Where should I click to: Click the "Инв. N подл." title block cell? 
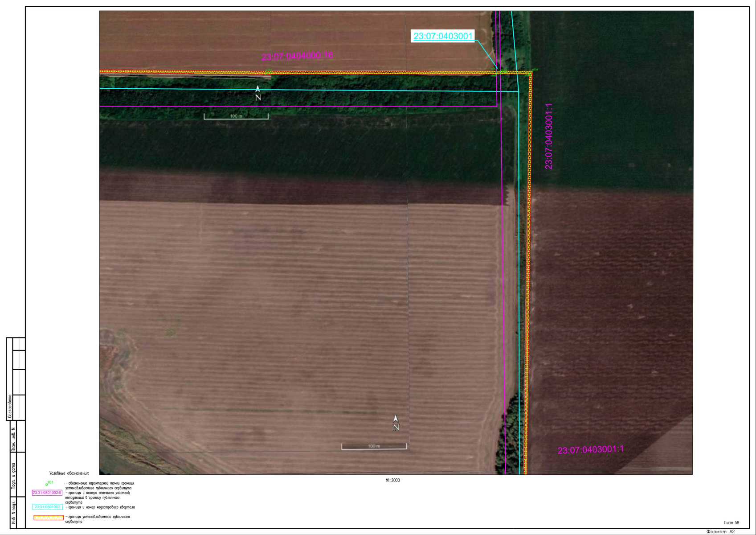click(13, 514)
